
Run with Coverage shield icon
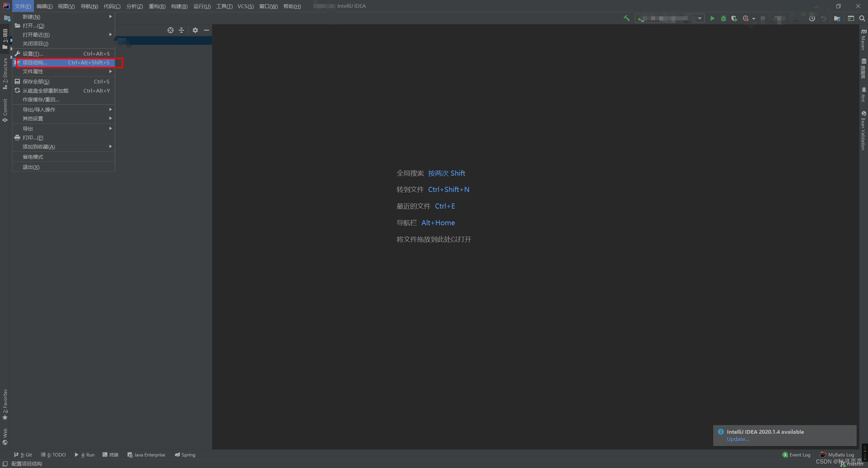pyautogui.click(x=734, y=18)
